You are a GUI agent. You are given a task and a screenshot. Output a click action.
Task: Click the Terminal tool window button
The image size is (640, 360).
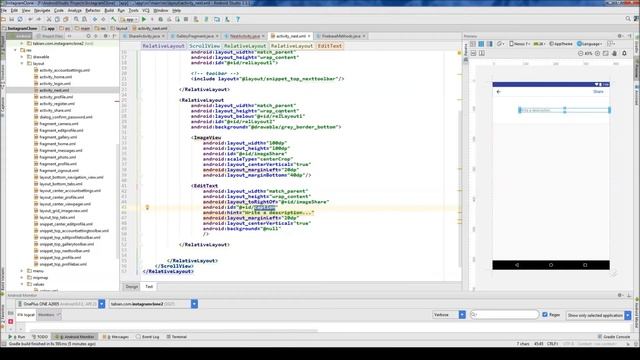177,337
